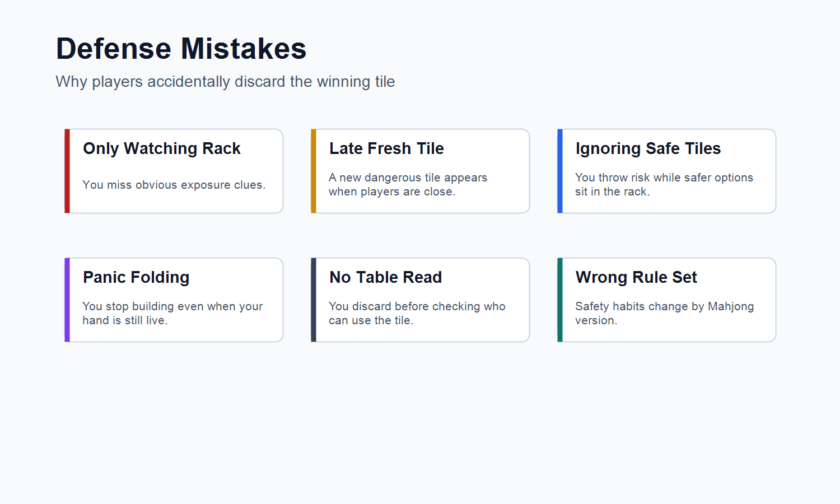Click the 'You stop building' description text

point(172,313)
